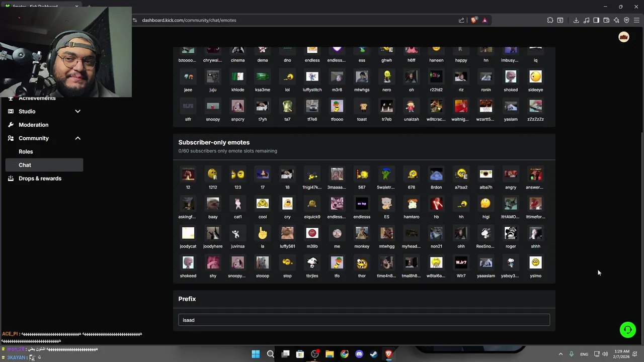Open browser downloads icon
This screenshot has width=644, height=362.
coord(576,20)
